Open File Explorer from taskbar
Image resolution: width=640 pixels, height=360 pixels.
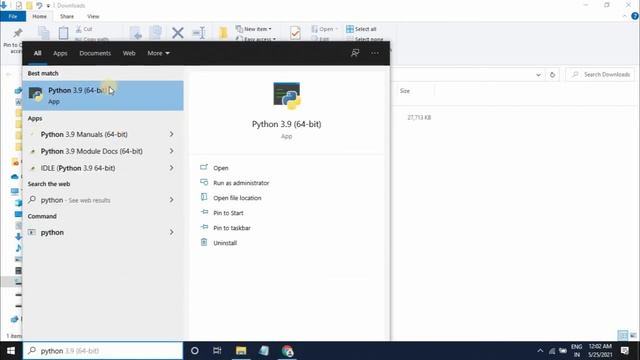pyautogui.click(x=241, y=351)
